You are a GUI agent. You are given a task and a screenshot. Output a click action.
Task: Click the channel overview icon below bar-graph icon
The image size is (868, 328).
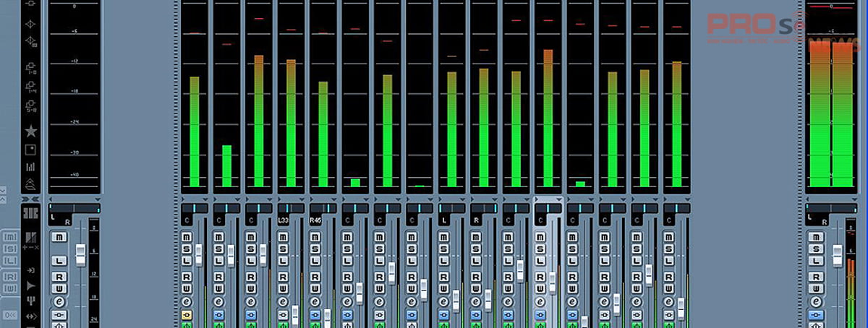pos(31,184)
